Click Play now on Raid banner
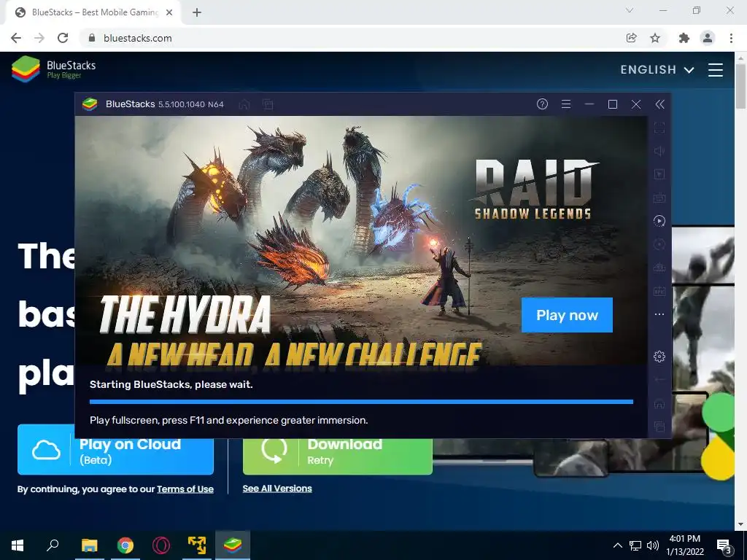 [x=567, y=315]
